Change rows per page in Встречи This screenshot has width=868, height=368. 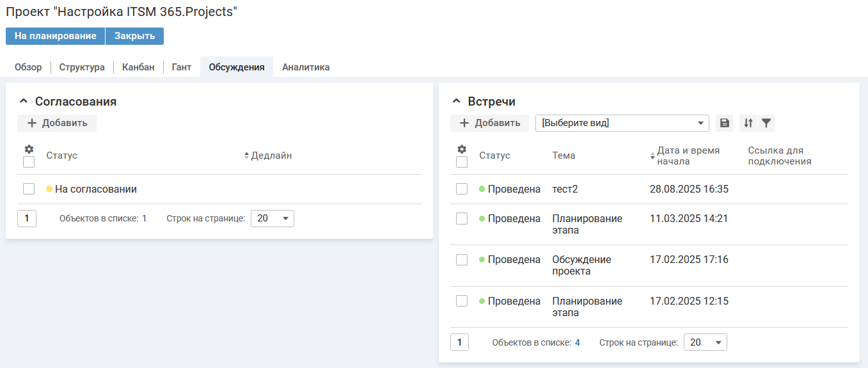pos(705,342)
